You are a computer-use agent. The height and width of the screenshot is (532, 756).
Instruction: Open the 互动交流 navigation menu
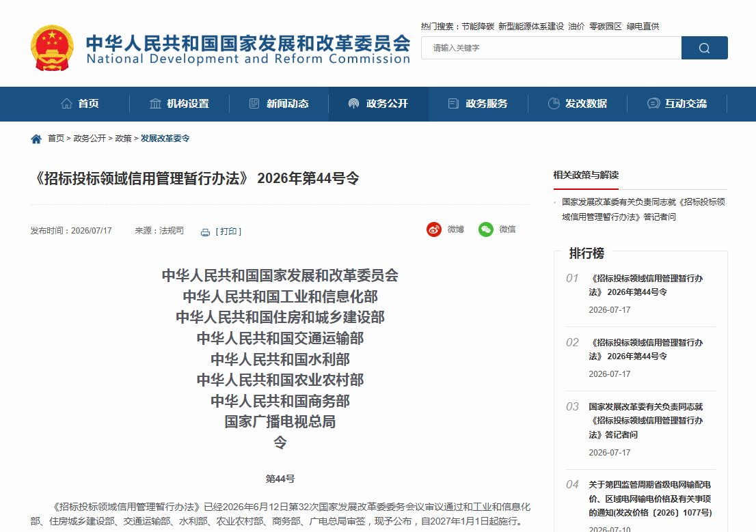pos(686,104)
